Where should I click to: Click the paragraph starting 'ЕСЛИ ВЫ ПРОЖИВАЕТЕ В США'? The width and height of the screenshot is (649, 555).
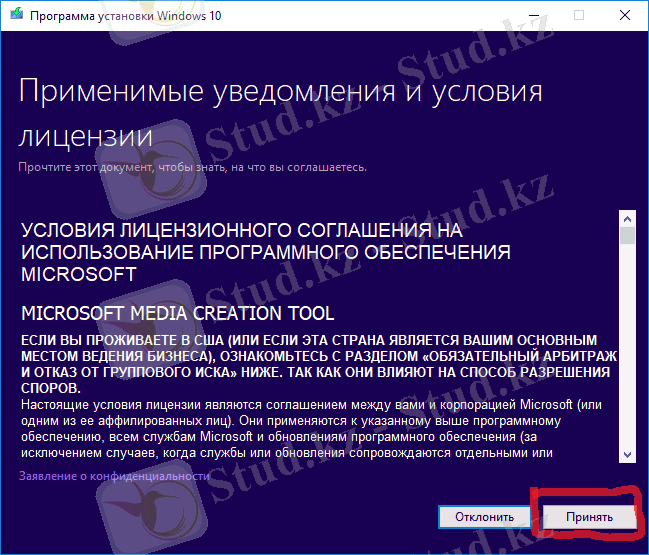tap(319, 364)
